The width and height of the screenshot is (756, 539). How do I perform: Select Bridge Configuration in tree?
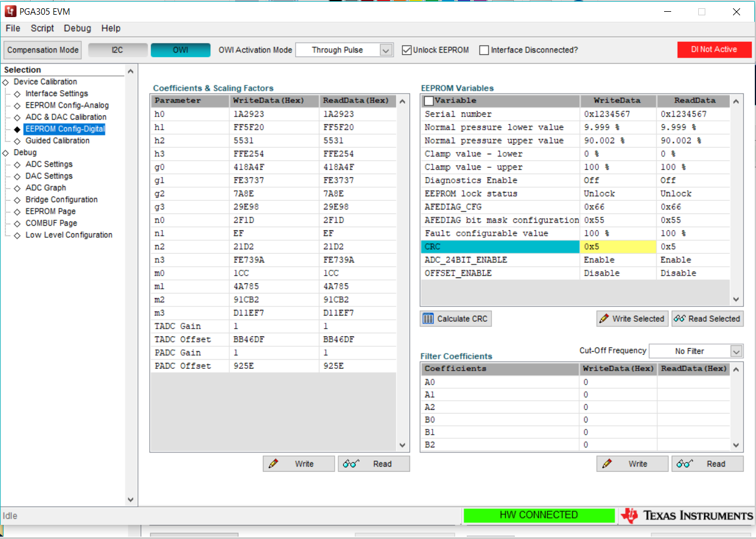62,200
